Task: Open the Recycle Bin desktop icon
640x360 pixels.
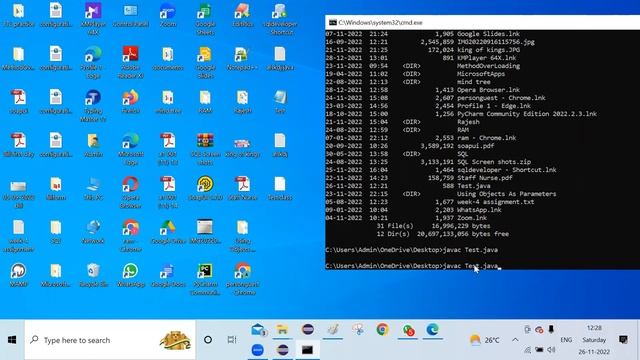Action: pyautogui.click(x=93, y=275)
